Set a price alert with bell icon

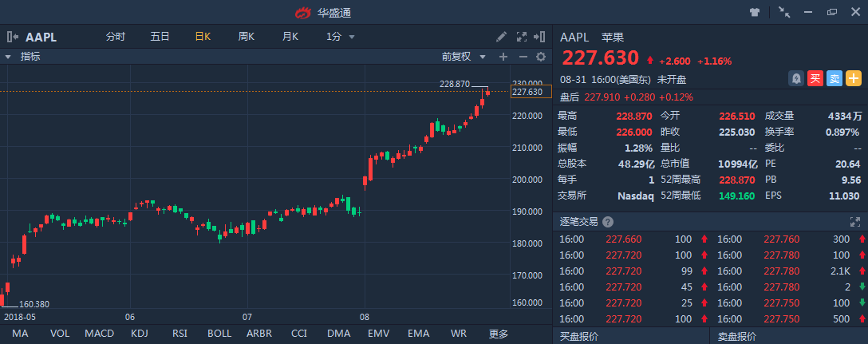[x=796, y=78]
